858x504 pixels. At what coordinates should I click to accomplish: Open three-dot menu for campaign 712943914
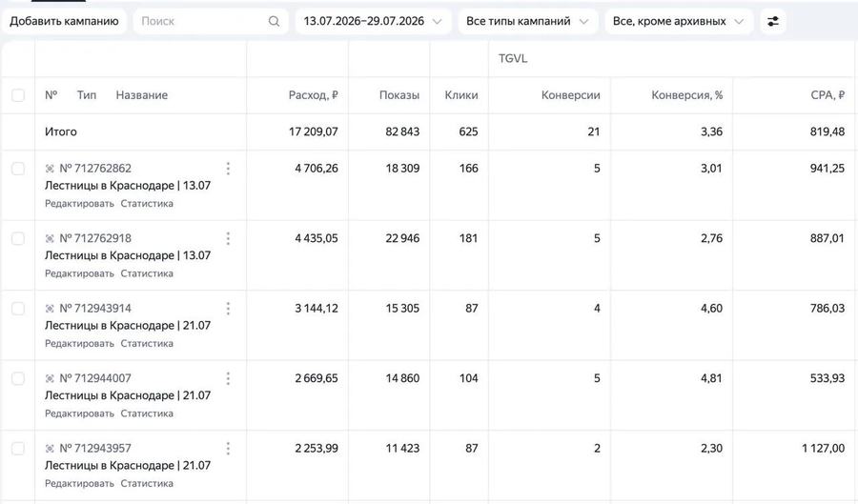(228, 309)
